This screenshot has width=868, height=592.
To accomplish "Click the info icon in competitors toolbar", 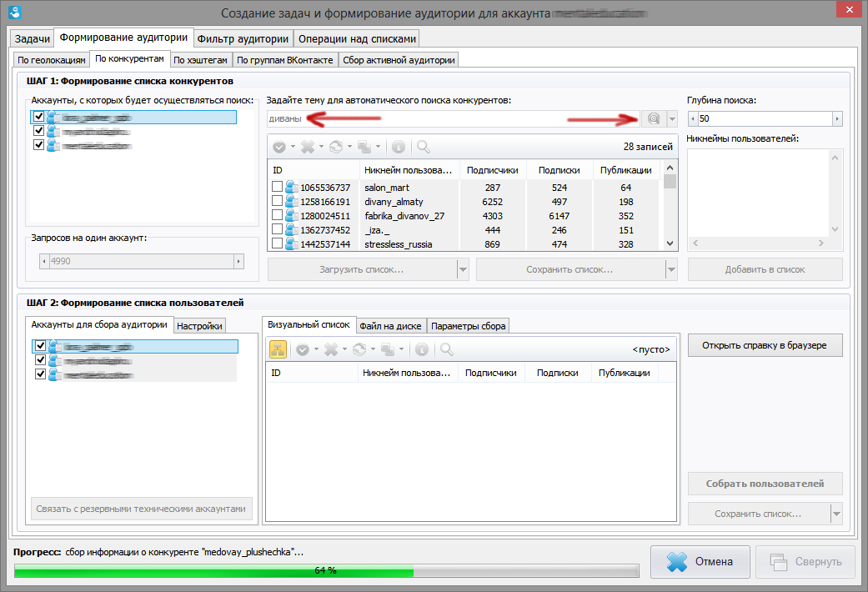I will (399, 147).
